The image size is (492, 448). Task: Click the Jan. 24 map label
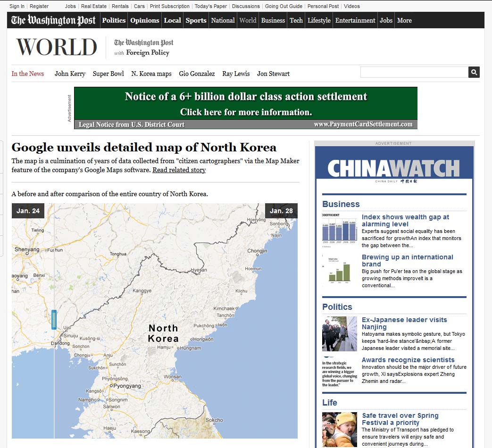click(x=28, y=211)
